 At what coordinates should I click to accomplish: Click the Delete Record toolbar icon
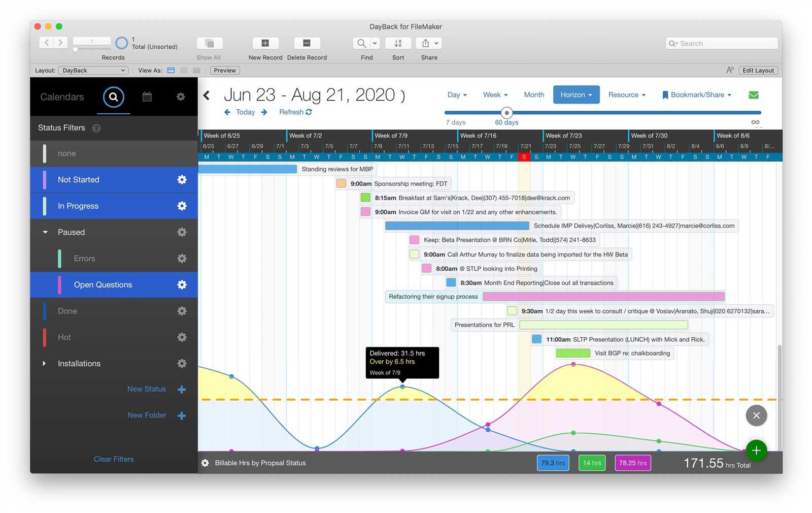point(307,43)
